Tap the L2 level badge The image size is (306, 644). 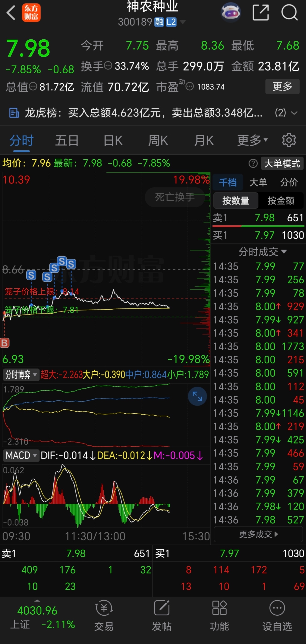pos(171,22)
